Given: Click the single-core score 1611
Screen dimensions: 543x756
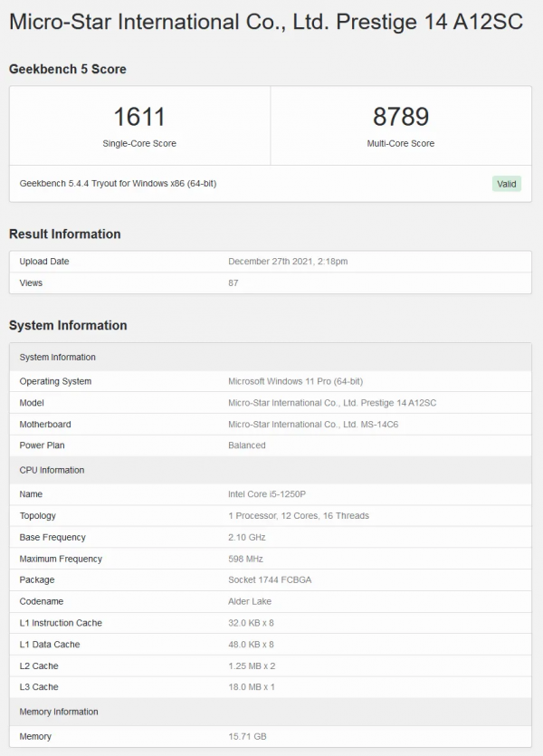Looking at the screenshot, I should (139, 117).
